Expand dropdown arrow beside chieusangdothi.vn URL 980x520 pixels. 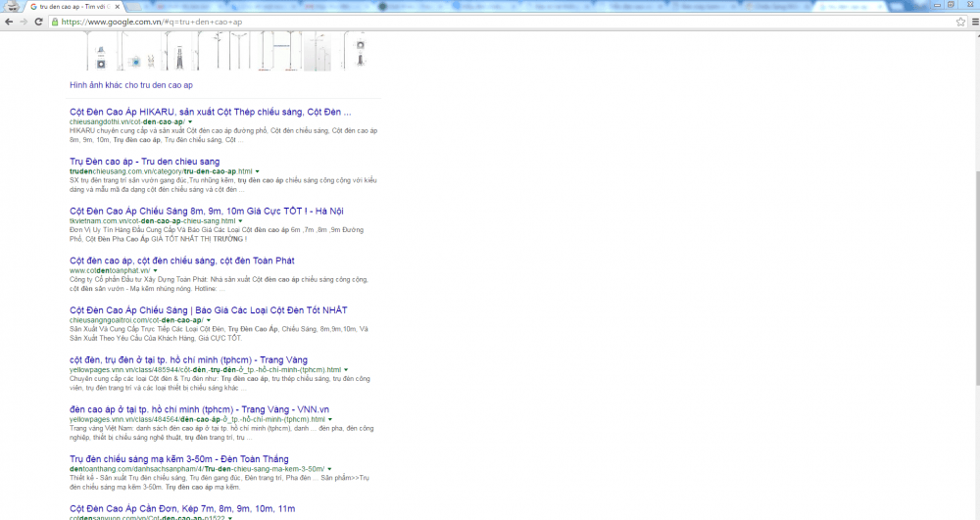190,121
